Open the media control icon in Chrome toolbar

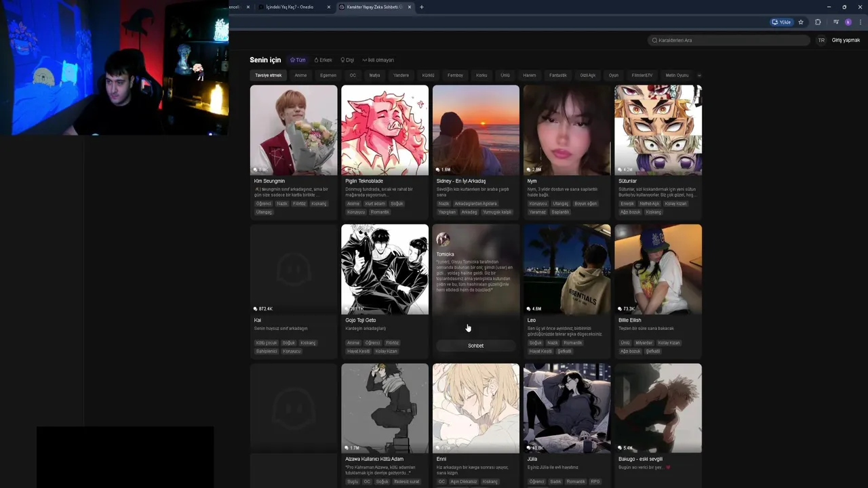(836, 22)
